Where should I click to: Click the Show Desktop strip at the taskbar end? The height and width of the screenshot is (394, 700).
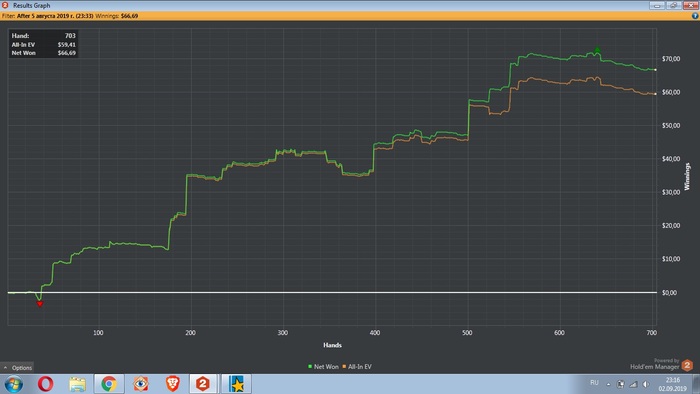pyautogui.click(x=696, y=384)
